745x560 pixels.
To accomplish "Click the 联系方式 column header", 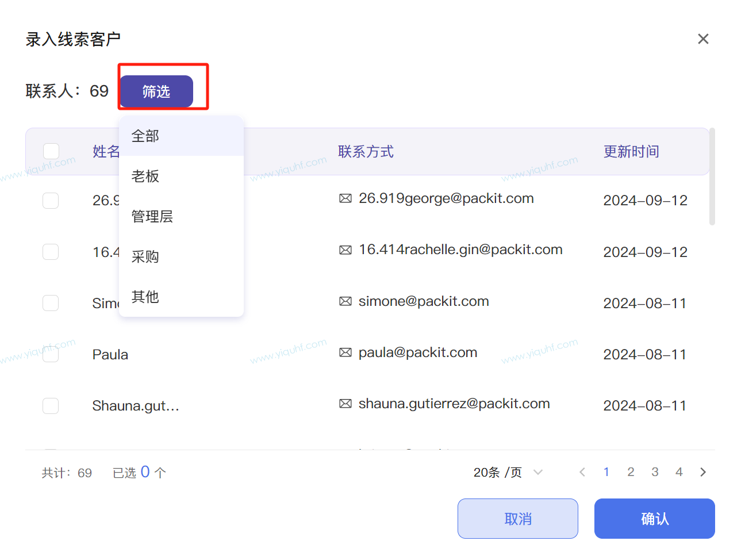I will point(366,152).
